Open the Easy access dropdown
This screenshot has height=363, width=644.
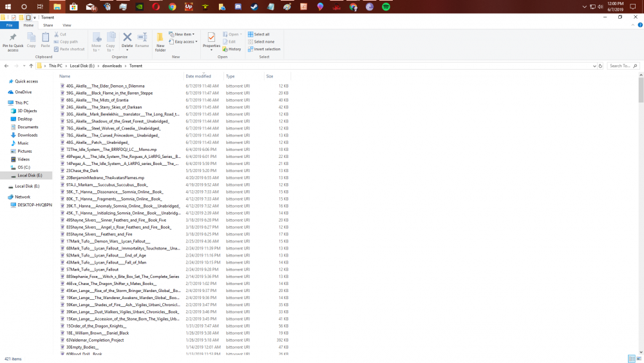click(x=183, y=42)
